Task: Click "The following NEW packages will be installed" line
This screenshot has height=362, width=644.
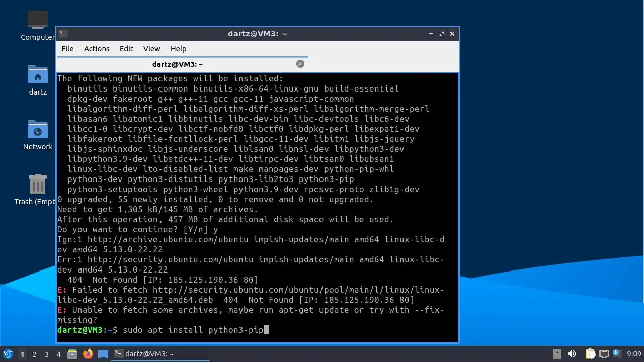Action: (x=171, y=78)
